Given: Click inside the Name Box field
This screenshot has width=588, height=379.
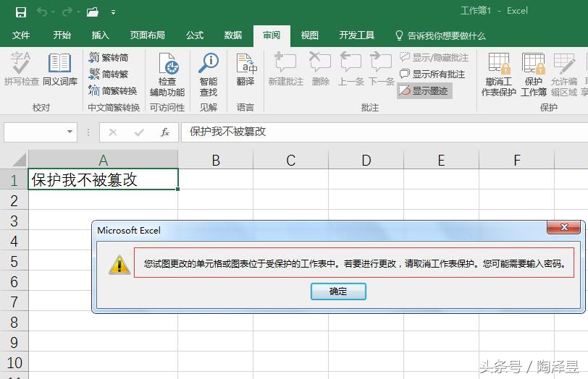Looking at the screenshot, I should pyautogui.click(x=35, y=132).
